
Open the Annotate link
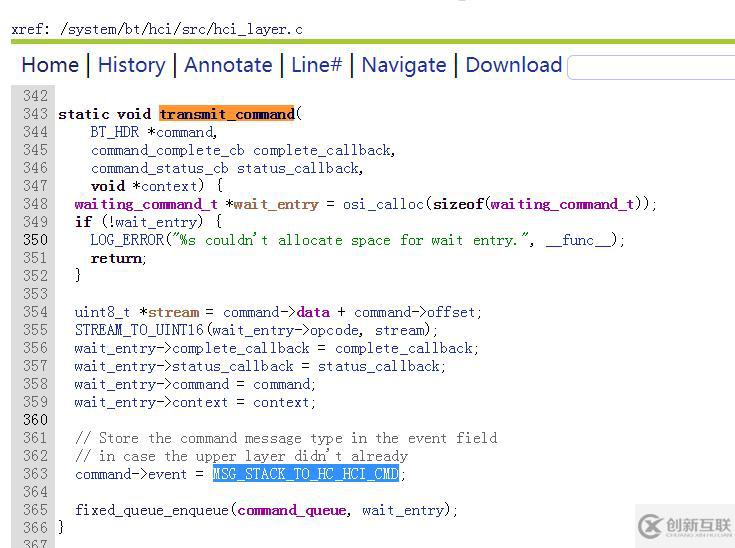point(228,65)
